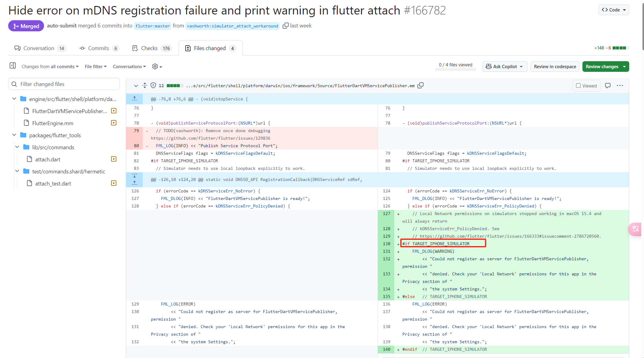The height and width of the screenshot is (358, 644).
Task: Open diff settings gear dropdown
Action: [x=157, y=67]
